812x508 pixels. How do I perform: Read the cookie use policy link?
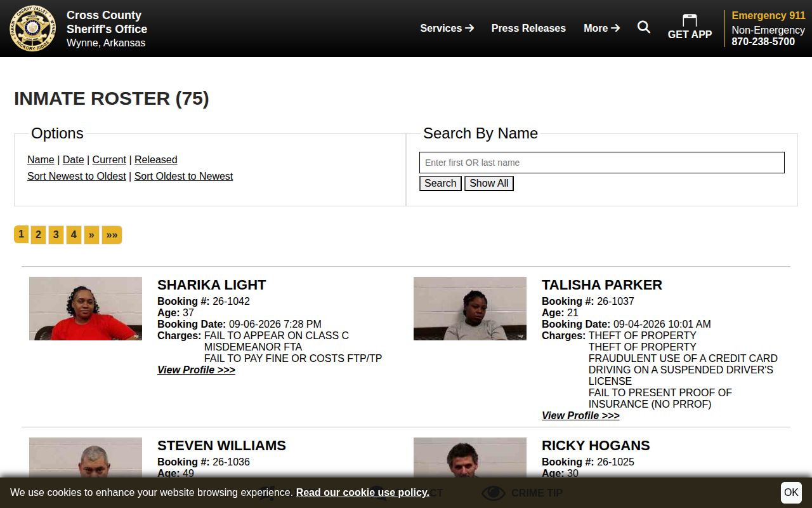click(x=362, y=492)
